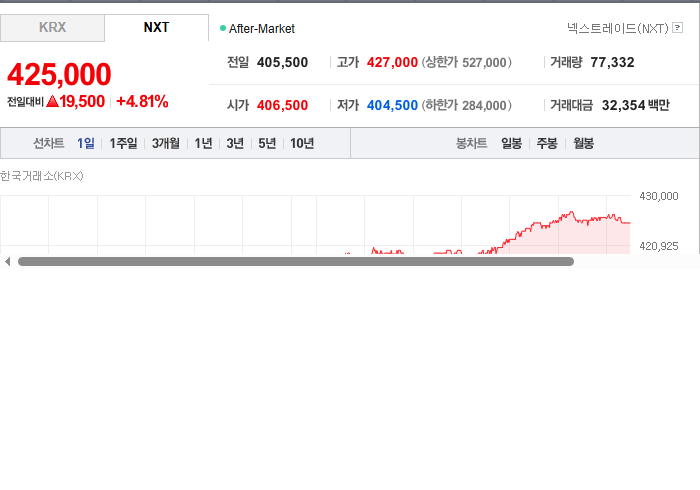Image resolution: width=700 pixels, height=490 pixels.
Task: Click the open price 406,500
Action: click(x=282, y=105)
